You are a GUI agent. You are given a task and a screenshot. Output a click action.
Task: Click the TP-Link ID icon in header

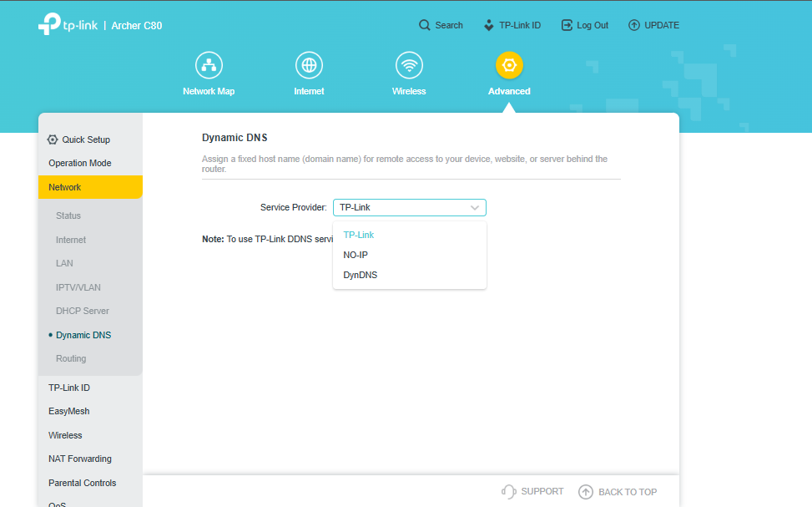[x=489, y=25]
